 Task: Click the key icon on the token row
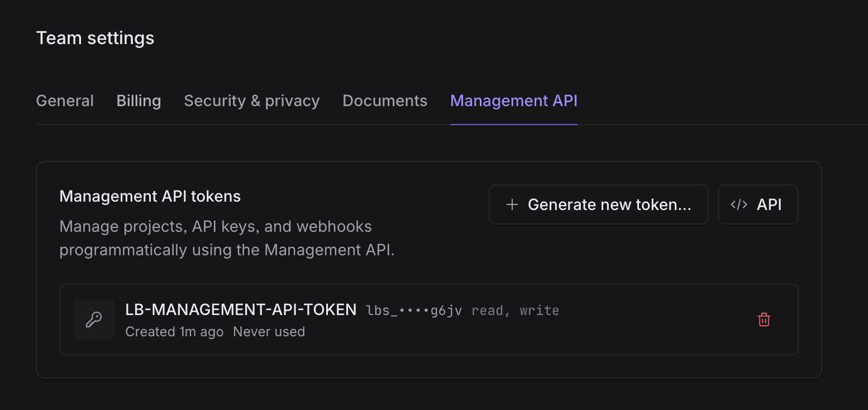click(93, 320)
